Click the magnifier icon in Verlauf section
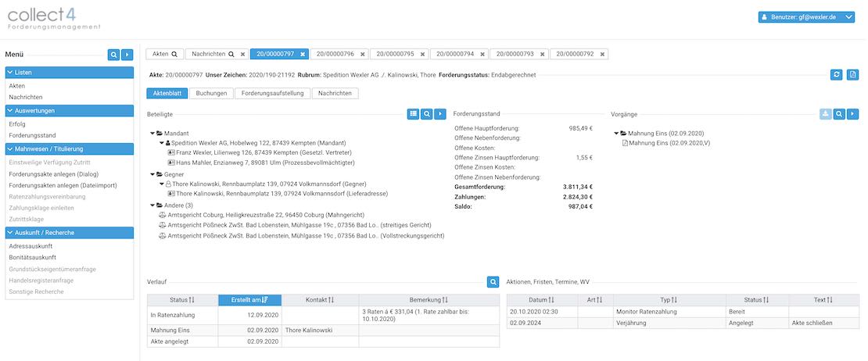 click(493, 281)
